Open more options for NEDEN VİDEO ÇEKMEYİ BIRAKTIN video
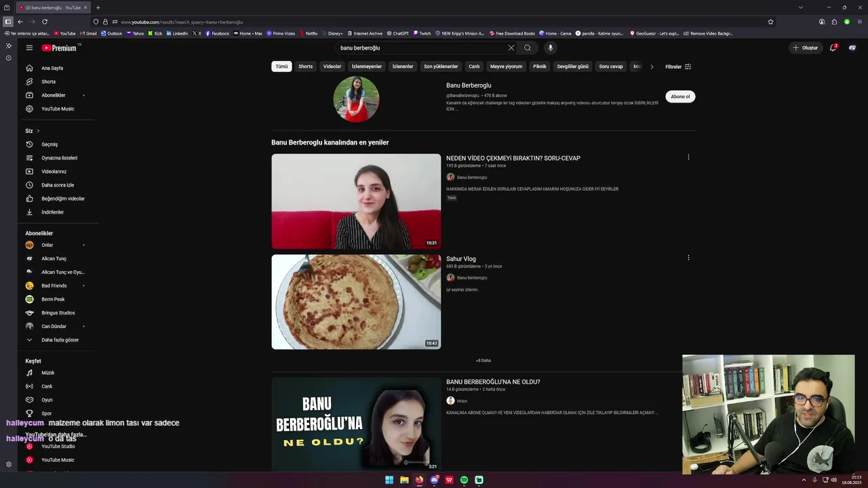The image size is (868, 488). (x=688, y=157)
